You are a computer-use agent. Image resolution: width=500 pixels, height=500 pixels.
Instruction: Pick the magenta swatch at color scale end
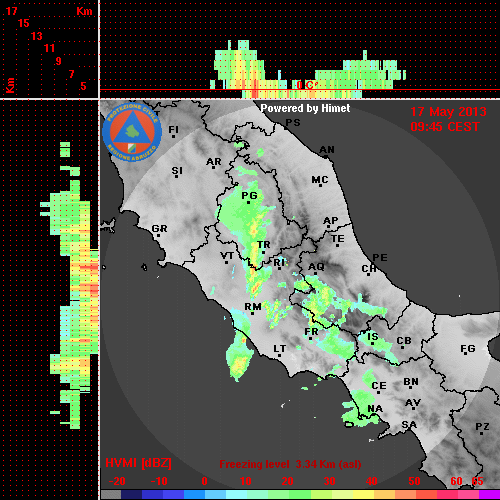pos(489,494)
